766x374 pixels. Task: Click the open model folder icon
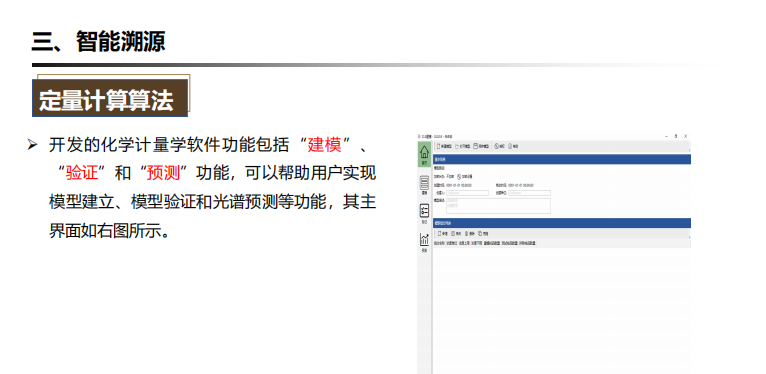point(457,146)
